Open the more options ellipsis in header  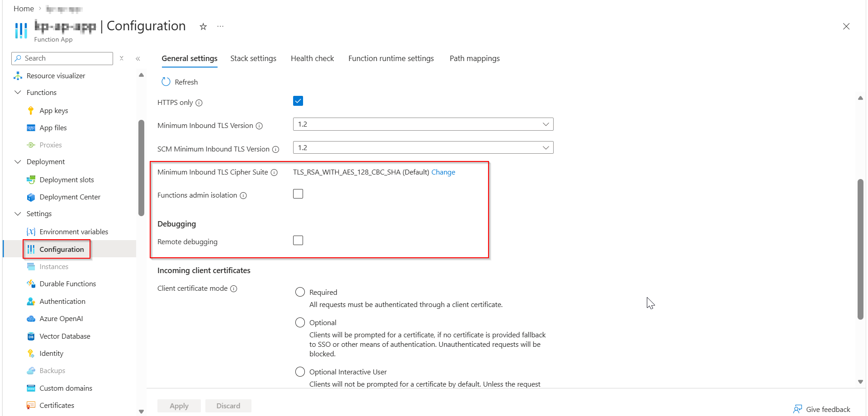click(x=220, y=26)
